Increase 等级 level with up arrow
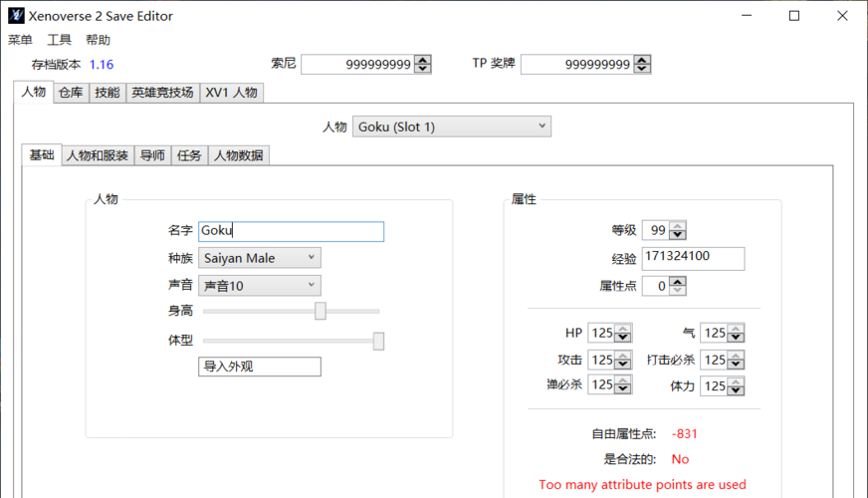This screenshot has width=868, height=498. [x=678, y=225]
